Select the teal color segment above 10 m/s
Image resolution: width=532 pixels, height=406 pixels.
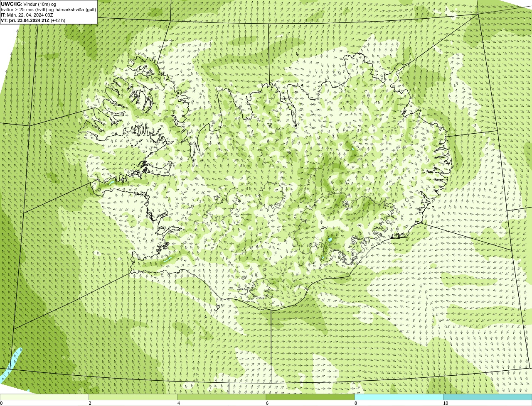pyautogui.click(x=488, y=397)
